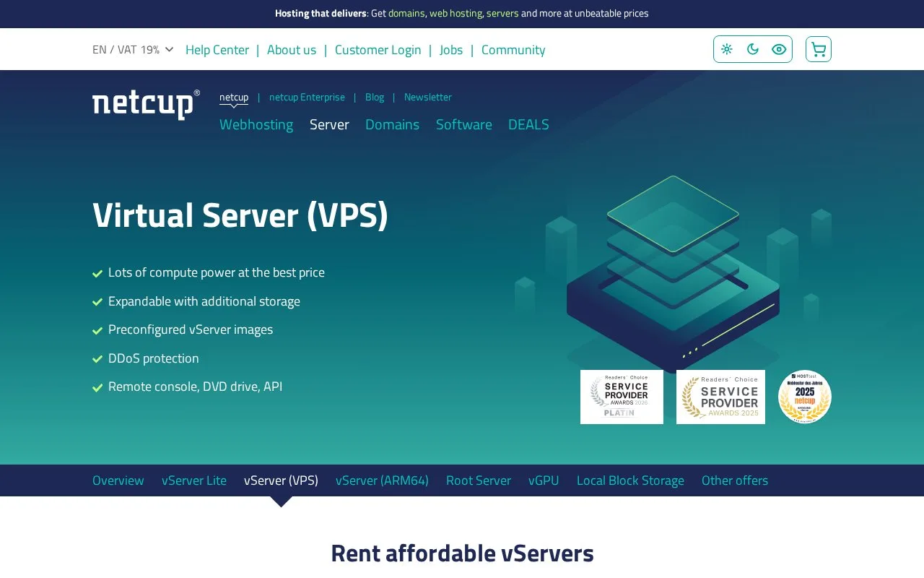Click "Preconfigured vServer images" text
924x578 pixels.
191,329
